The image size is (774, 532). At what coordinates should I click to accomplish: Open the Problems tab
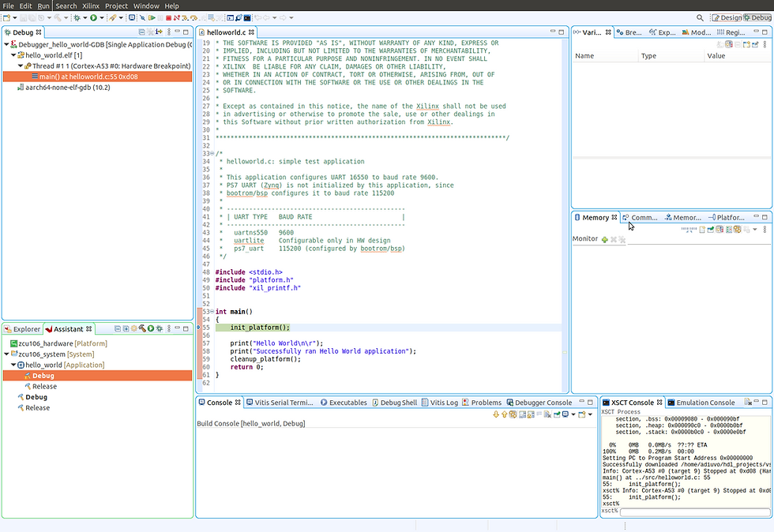pos(482,403)
